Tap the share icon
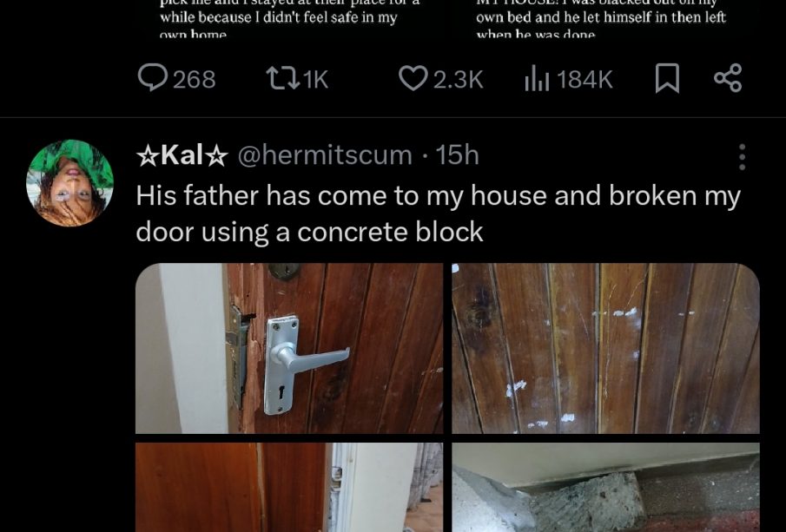 pyautogui.click(x=728, y=78)
